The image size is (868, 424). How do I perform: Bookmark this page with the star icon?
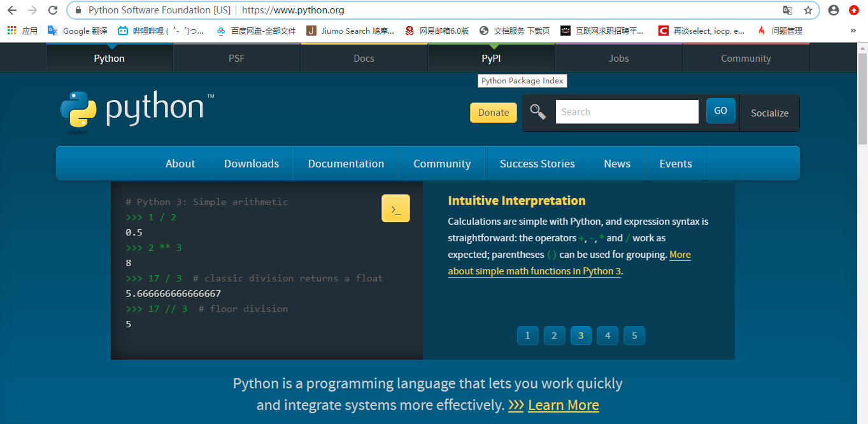808,10
